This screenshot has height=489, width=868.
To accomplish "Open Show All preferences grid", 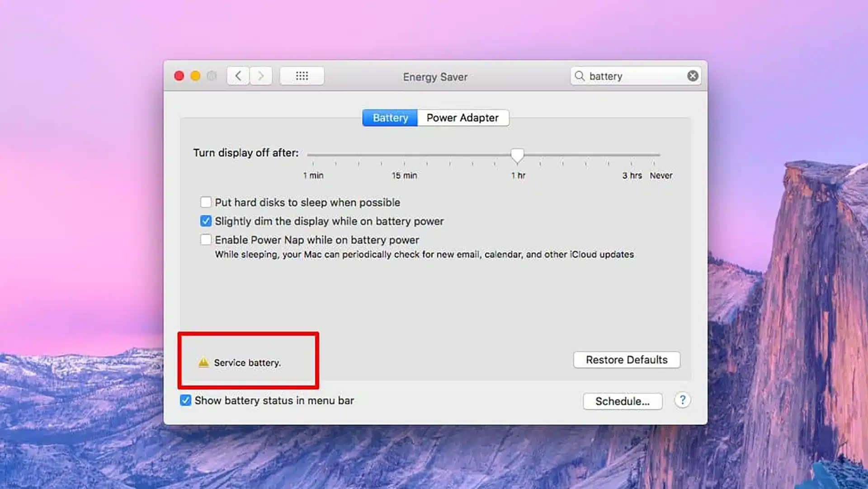I will (302, 76).
